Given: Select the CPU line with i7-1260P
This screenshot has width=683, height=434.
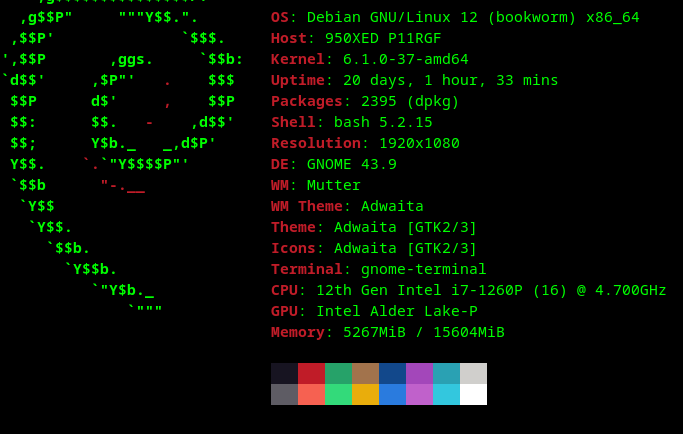Looking at the screenshot, I should [469, 290].
